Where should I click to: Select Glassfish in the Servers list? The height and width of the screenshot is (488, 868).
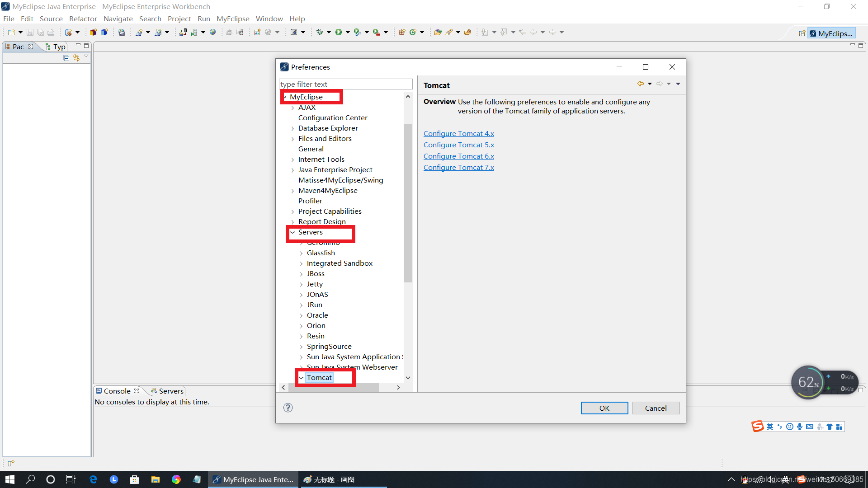tap(321, 253)
